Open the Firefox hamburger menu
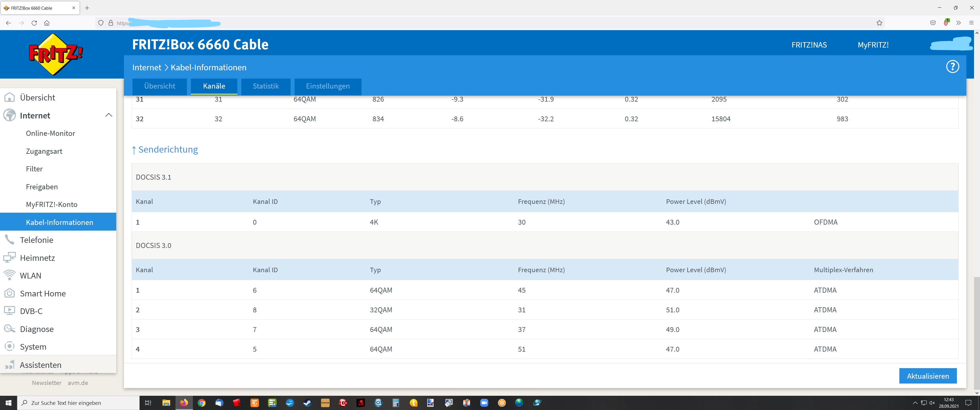 [x=971, y=23]
